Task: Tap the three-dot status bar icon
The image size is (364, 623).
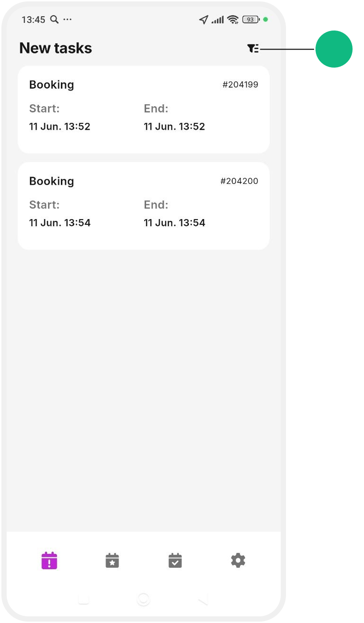Action: point(67,20)
